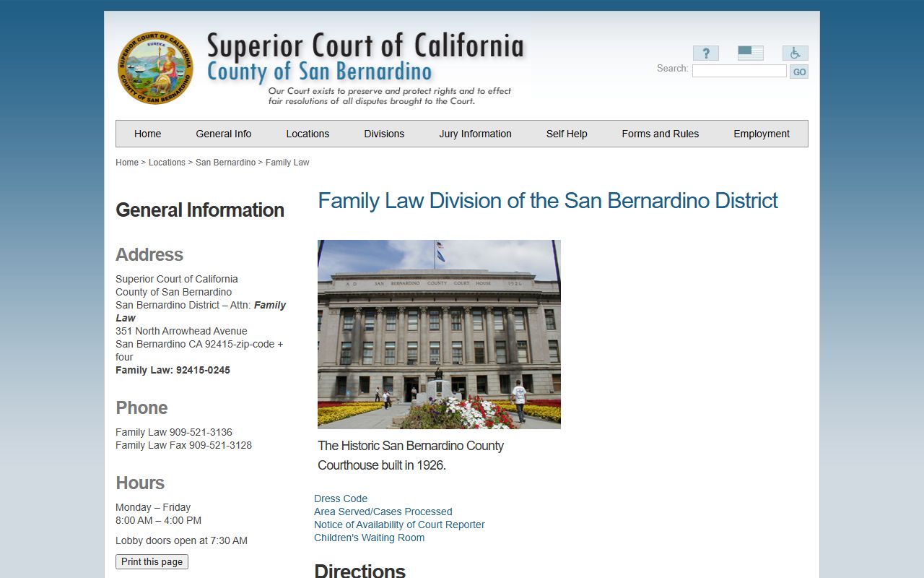Image resolution: width=924 pixels, height=578 pixels.
Task: Click the zip text 'Family Law: 92415-0245'
Action: pos(173,370)
